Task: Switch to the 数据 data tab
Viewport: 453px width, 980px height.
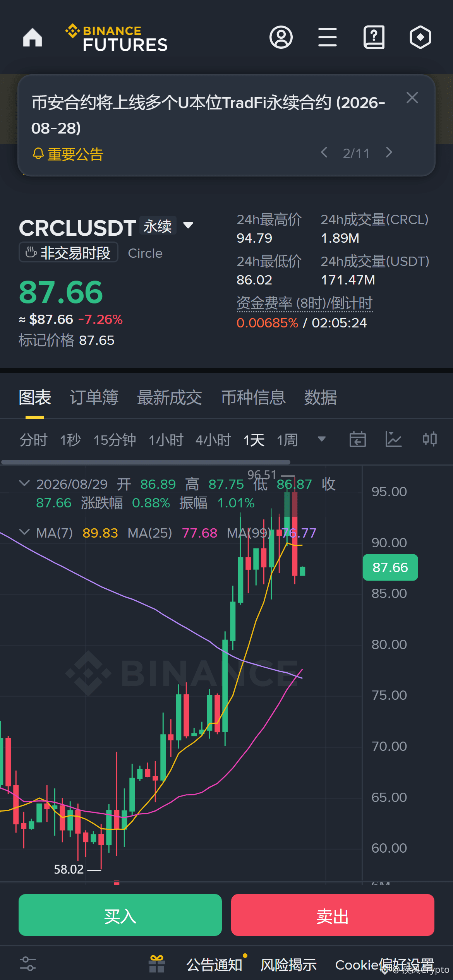Action: click(x=321, y=397)
